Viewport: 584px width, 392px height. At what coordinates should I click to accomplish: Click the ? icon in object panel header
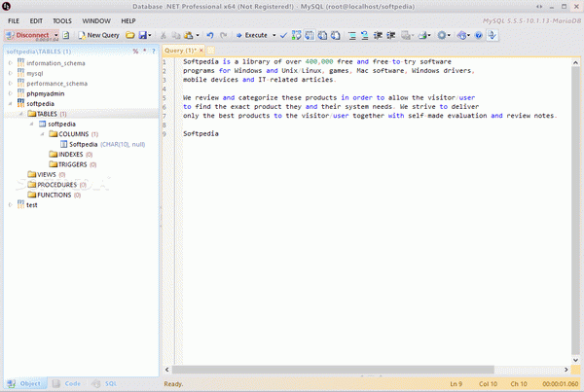click(x=153, y=52)
